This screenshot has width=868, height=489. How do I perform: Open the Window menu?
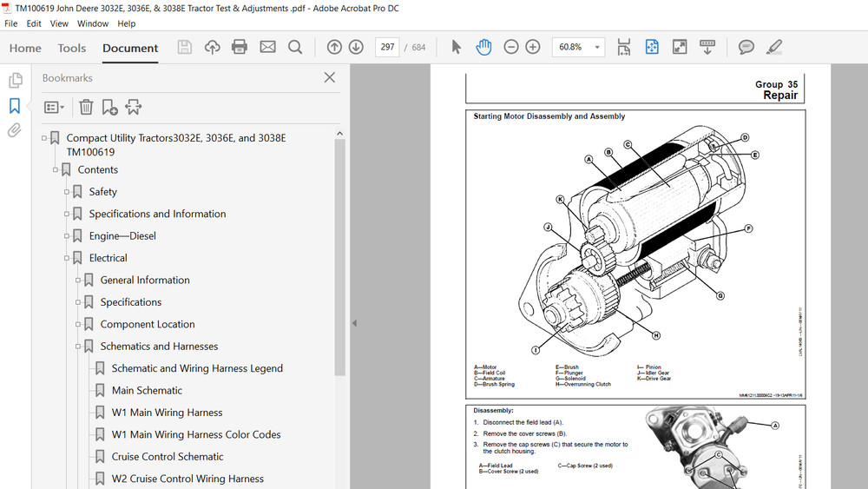pyautogui.click(x=93, y=23)
